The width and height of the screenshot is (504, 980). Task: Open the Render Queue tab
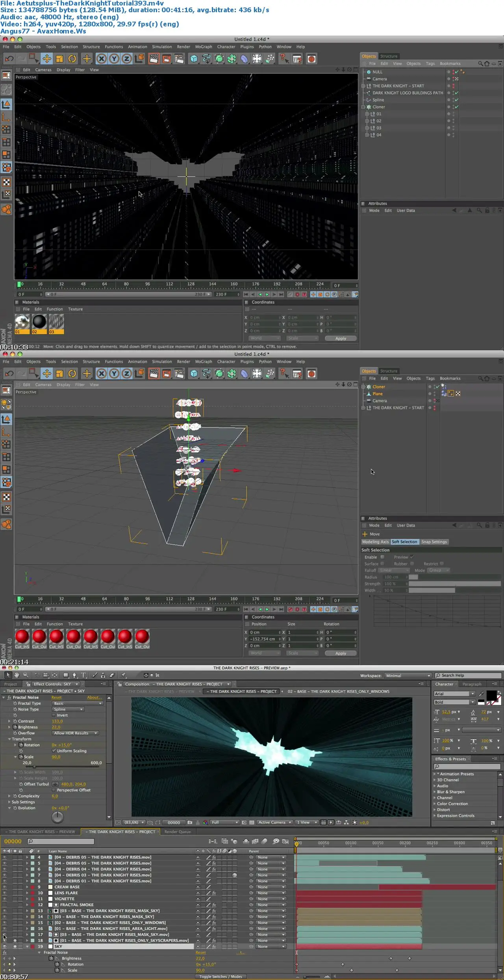pyautogui.click(x=177, y=832)
